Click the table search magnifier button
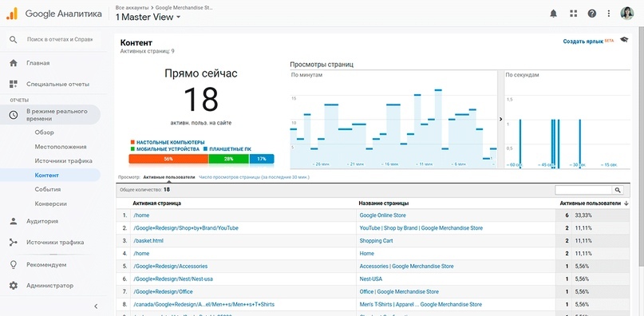Image resolution: width=644 pixels, height=316 pixels. coord(618,190)
